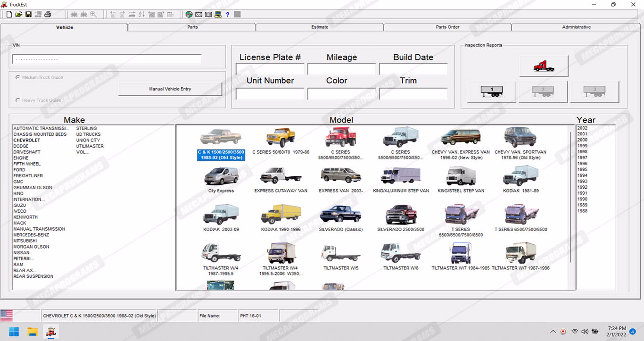
Task: Select C SERIES 50/60/70 1979-86 model
Action: click(281, 141)
